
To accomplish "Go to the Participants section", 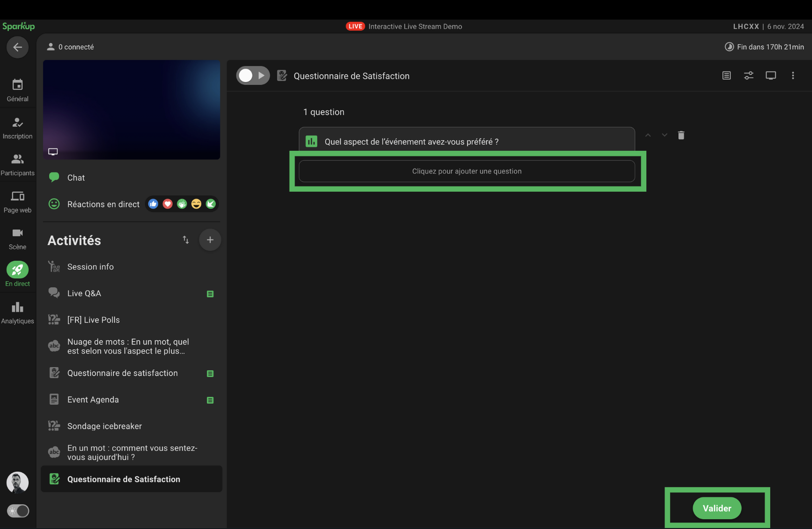I will pos(17,165).
